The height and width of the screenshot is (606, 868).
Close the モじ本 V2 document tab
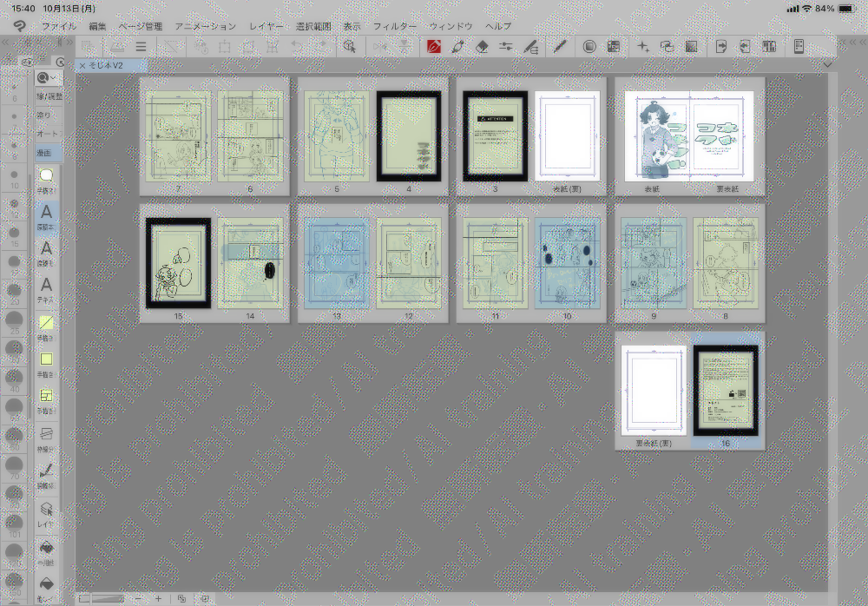click(82, 65)
